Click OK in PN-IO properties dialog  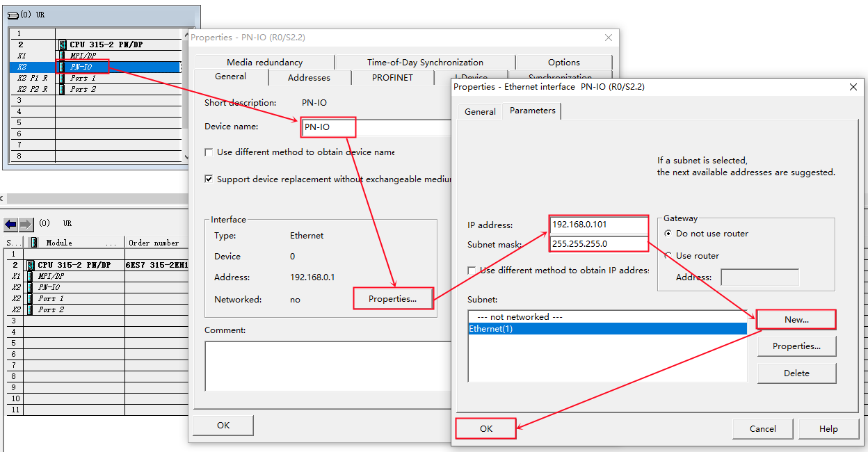click(223, 425)
